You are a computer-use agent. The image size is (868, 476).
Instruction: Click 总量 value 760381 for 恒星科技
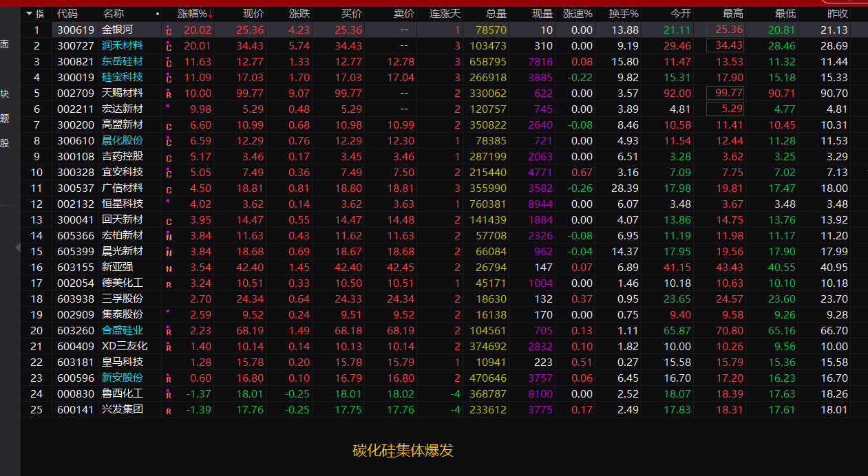pos(488,204)
